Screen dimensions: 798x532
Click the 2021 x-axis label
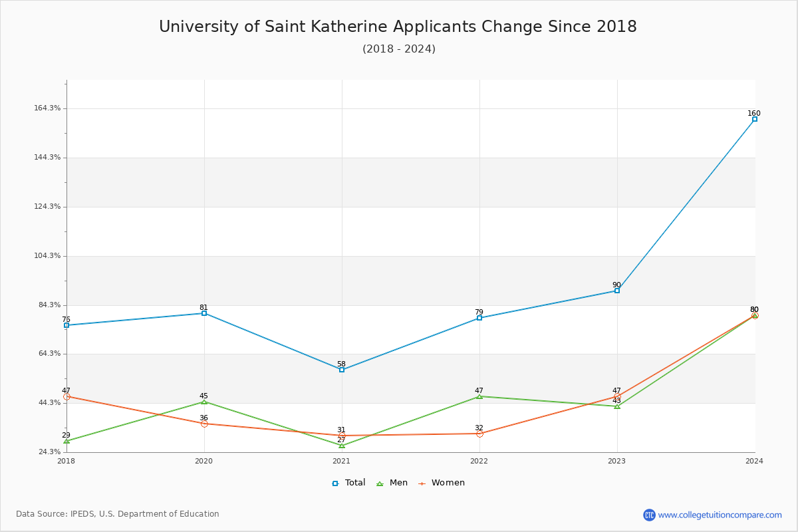point(342,461)
